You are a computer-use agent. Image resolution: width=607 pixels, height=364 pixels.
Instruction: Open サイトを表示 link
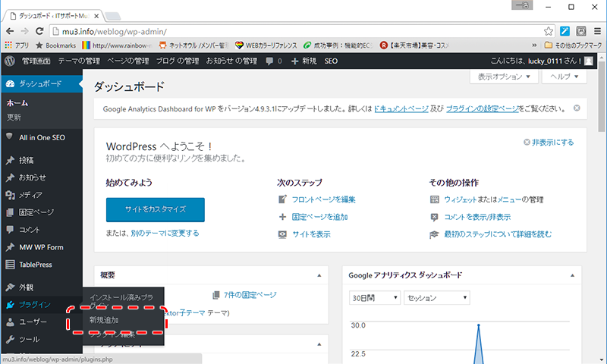point(311,234)
